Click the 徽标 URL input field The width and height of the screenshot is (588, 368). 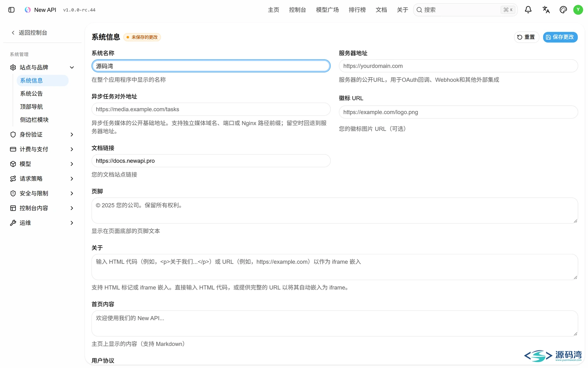458,112
